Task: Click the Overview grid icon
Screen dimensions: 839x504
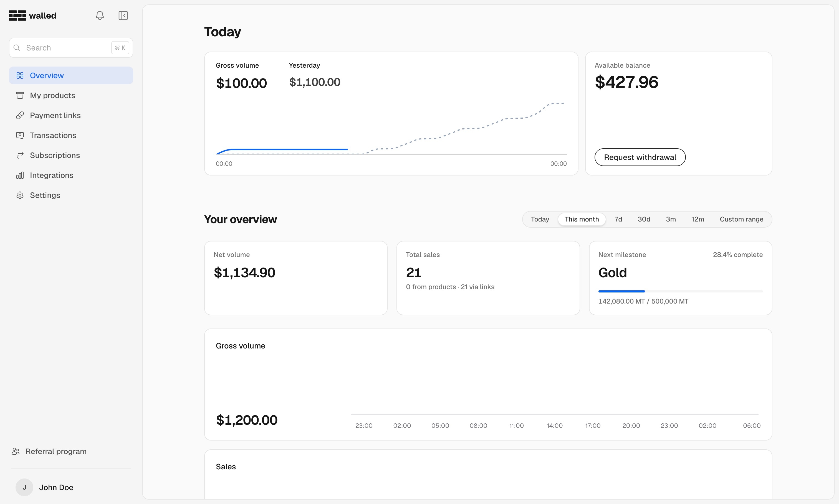Action: point(20,75)
